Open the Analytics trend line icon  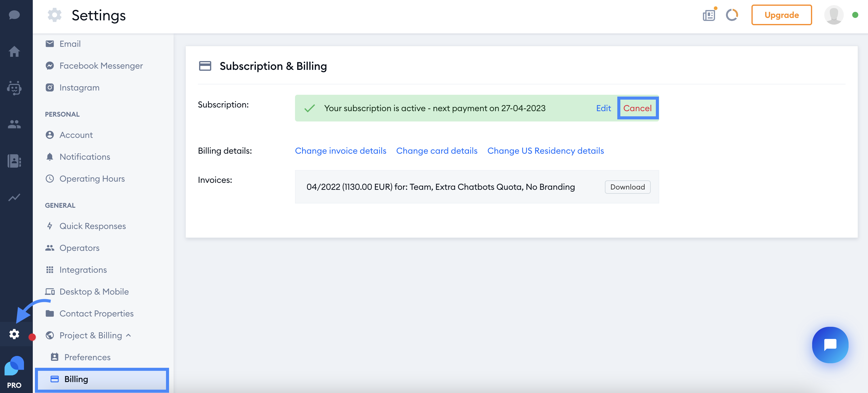[14, 197]
